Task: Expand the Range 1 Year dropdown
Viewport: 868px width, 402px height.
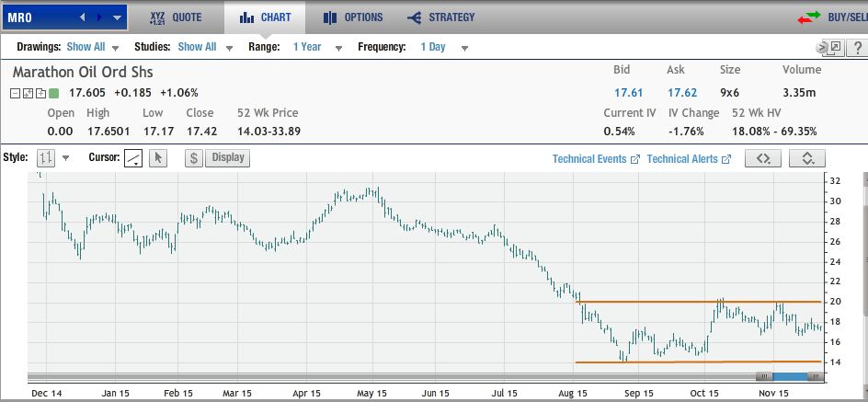Action: (316, 47)
